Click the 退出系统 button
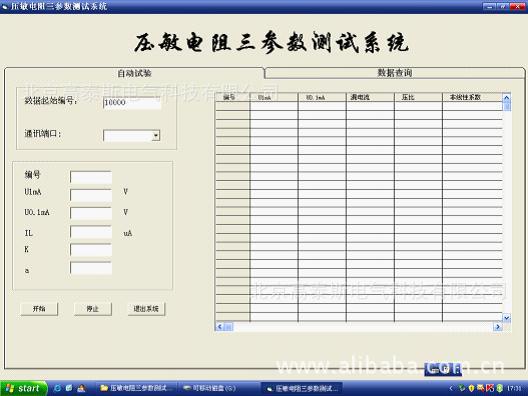Viewport: 528px width, 396px height. point(146,309)
